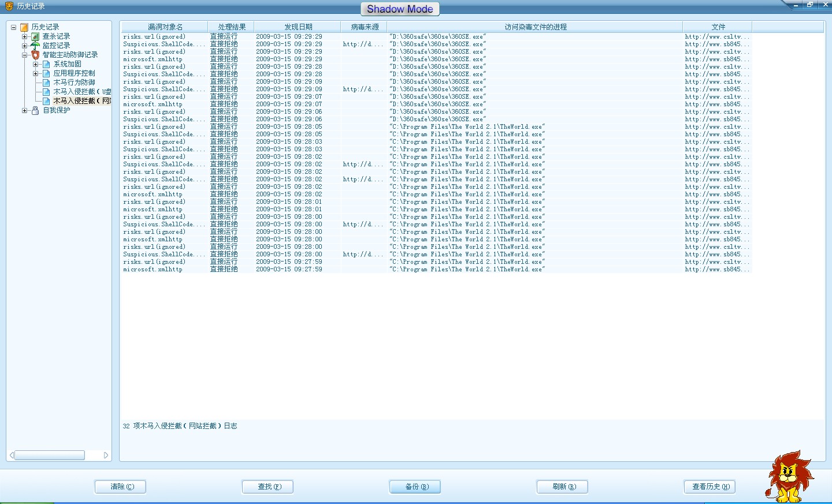832x504 pixels.
Task: Select microsoft.xmlhttp entry dated 09:29:29
Action: pos(436,59)
